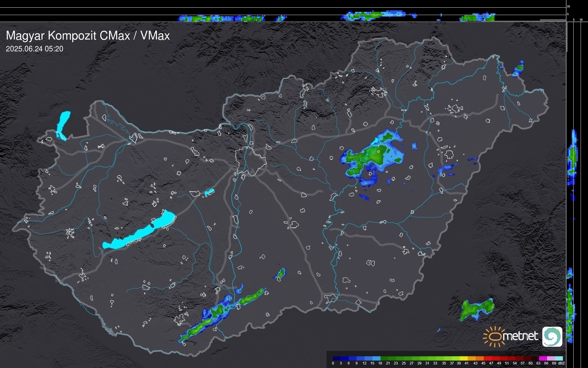Image resolution: width=588 pixels, height=368 pixels.
Task: Click the light cyan 69 dBZ swatch
Action: click(559, 358)
